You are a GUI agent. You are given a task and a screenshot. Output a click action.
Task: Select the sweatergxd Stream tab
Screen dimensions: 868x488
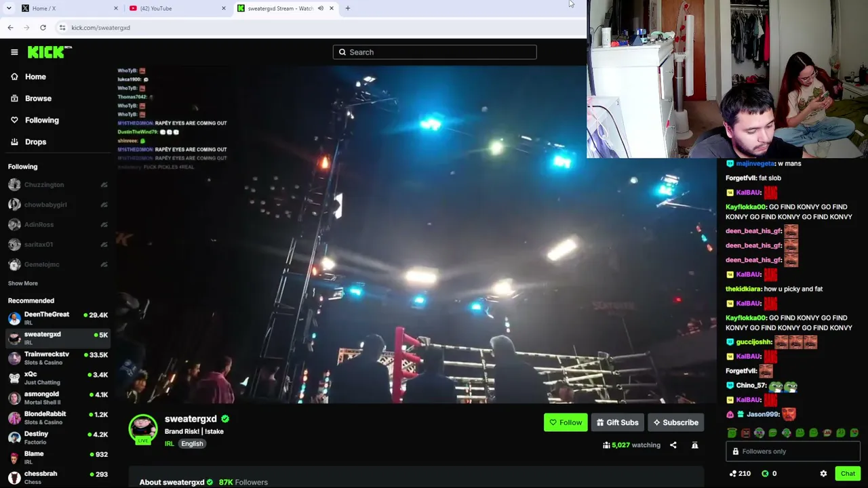coord(285,8)
